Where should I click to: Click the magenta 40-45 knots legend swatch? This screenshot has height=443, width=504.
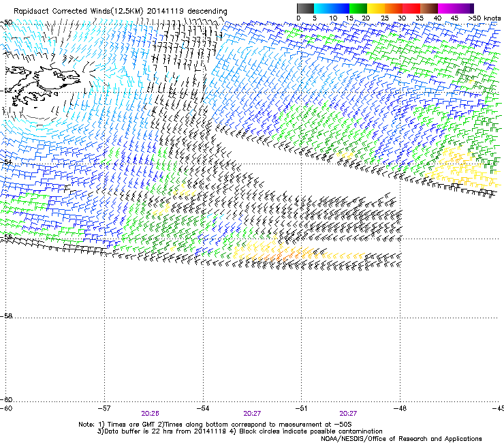(447, 8)
